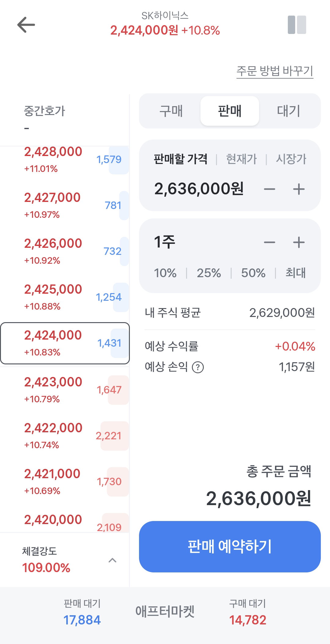Choose the 시장가 price option
330x644 pixels.
291,159
